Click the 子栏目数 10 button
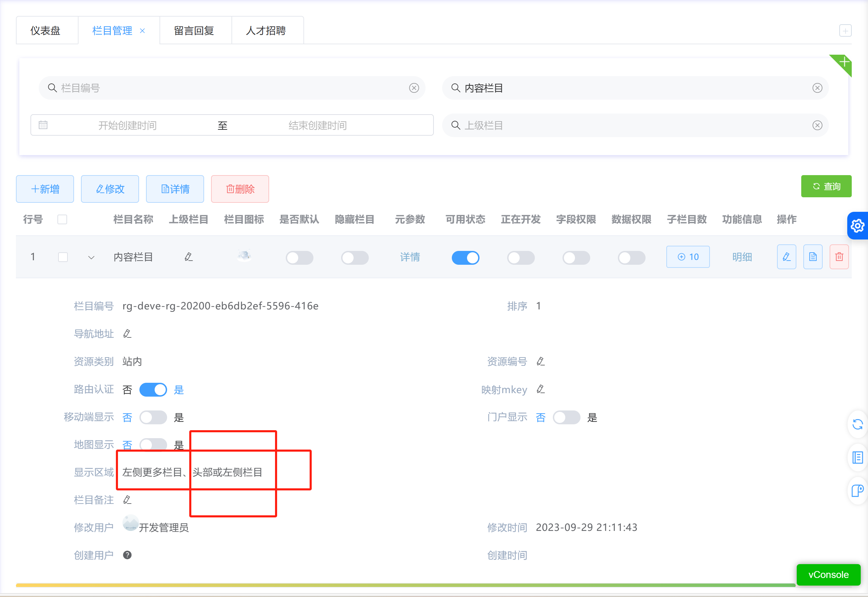Image resolution: width=868 pixels, height=597 pixels. pyautogui.click(x=688, y=257)
